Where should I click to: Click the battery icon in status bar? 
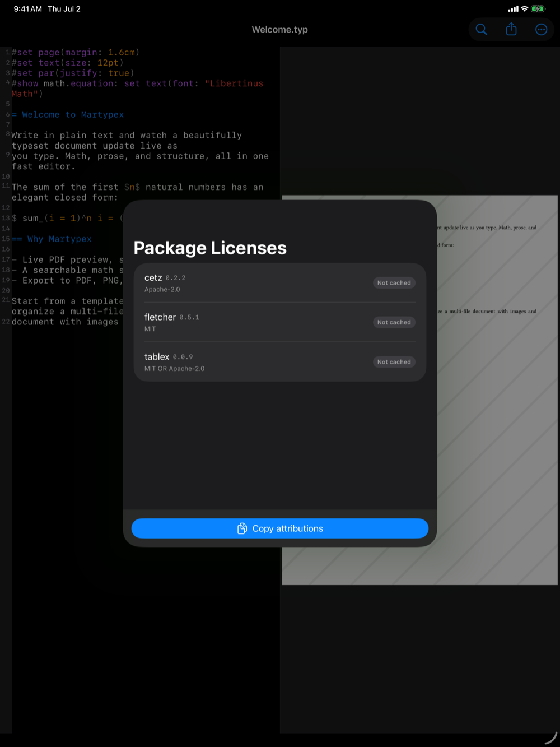click(x=538, y=9)
